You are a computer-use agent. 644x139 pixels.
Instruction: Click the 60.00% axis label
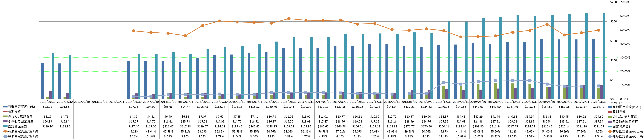[625, 16]
